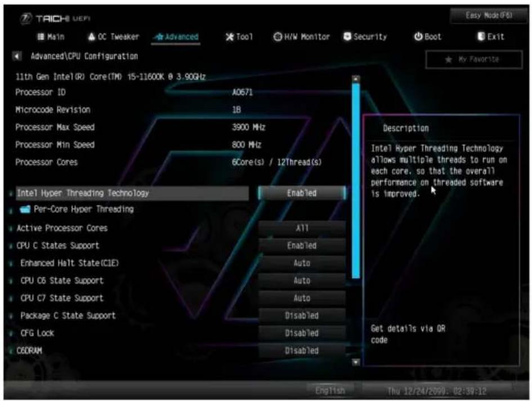Select CPU C7 State Support label

62,298
